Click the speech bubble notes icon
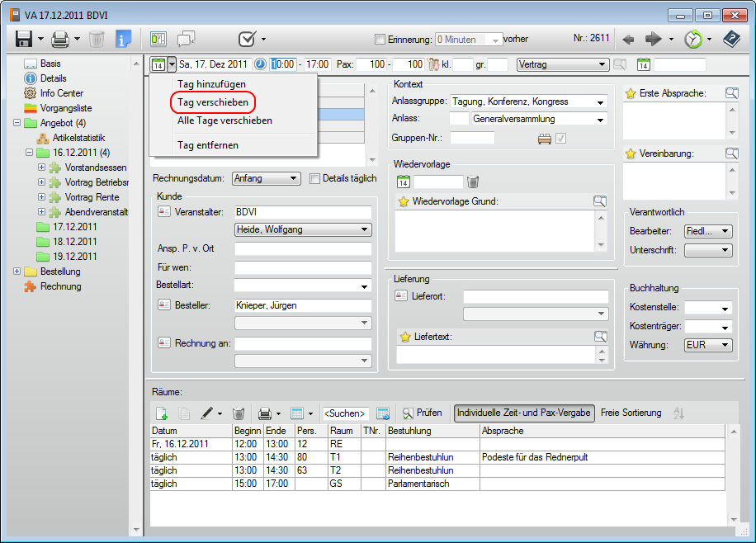756x543 pixels. click(x=187, y=39)
